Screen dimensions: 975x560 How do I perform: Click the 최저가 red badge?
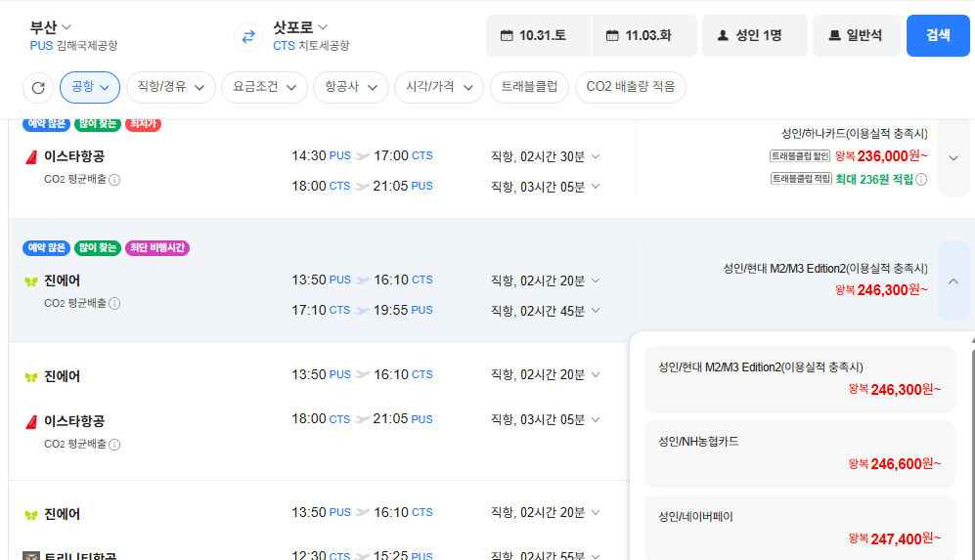pos(143,124)
